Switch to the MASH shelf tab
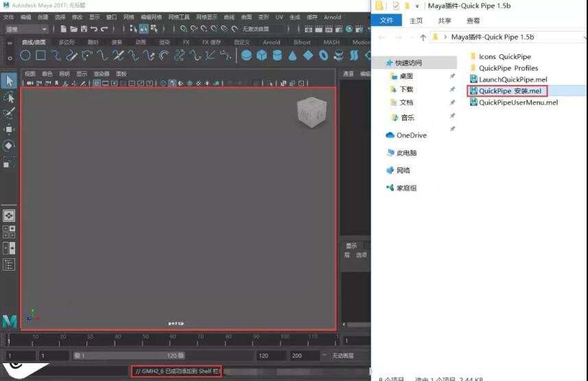Viewport: 588px width, 381px height. (331, 42)
